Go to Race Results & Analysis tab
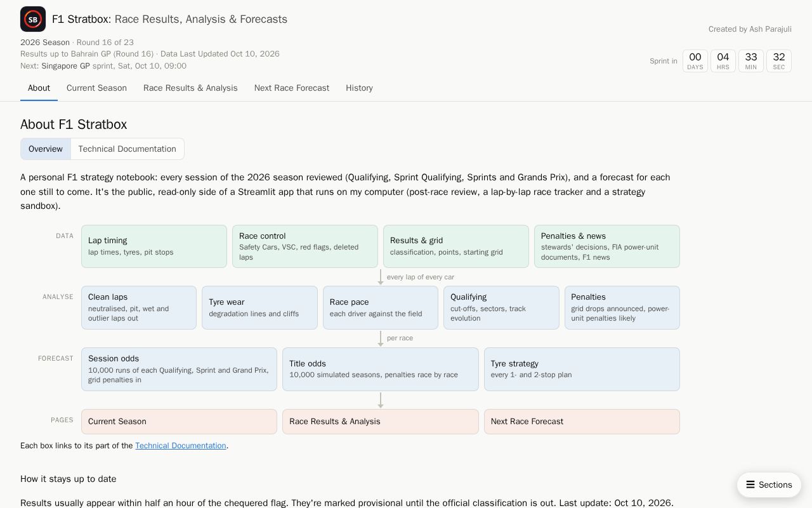812x508 pixels. click(x=190, y=88)
